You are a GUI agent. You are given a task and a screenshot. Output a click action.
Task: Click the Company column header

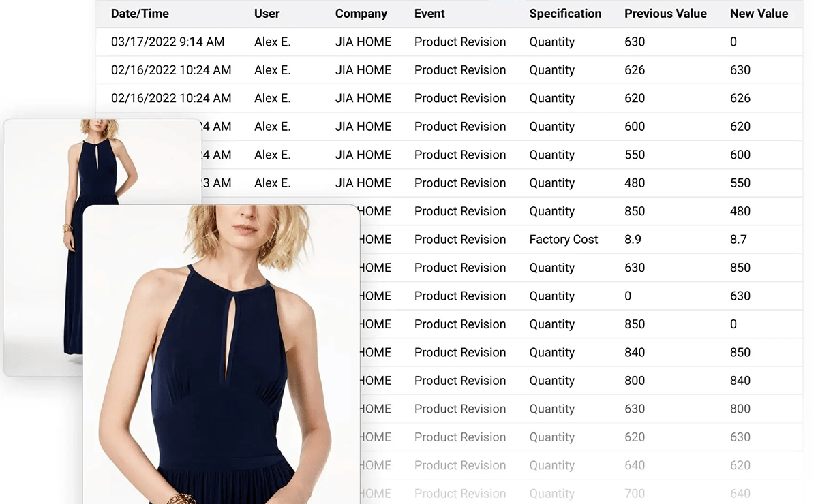click(361, 14)
